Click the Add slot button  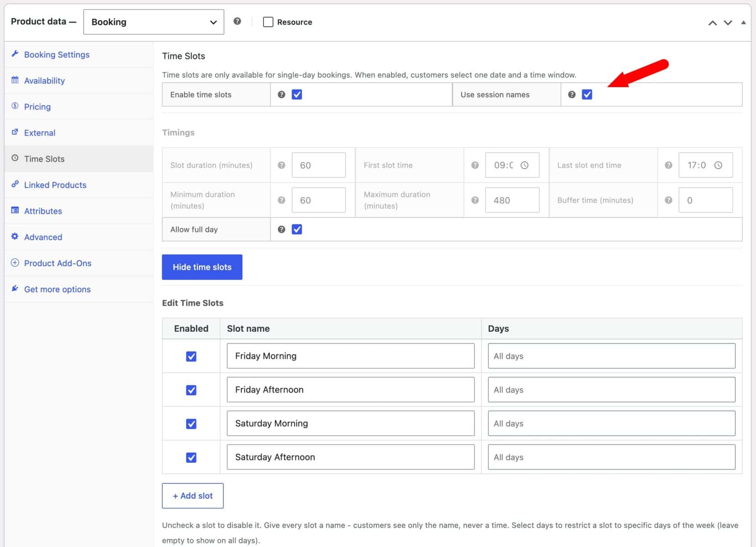[x=192, y=495]
